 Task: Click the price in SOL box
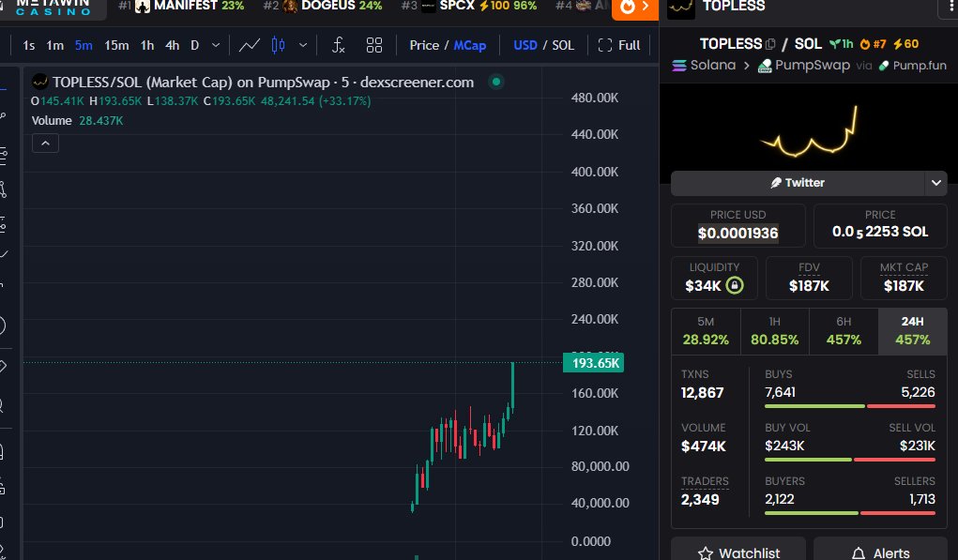tap(880, 225)
